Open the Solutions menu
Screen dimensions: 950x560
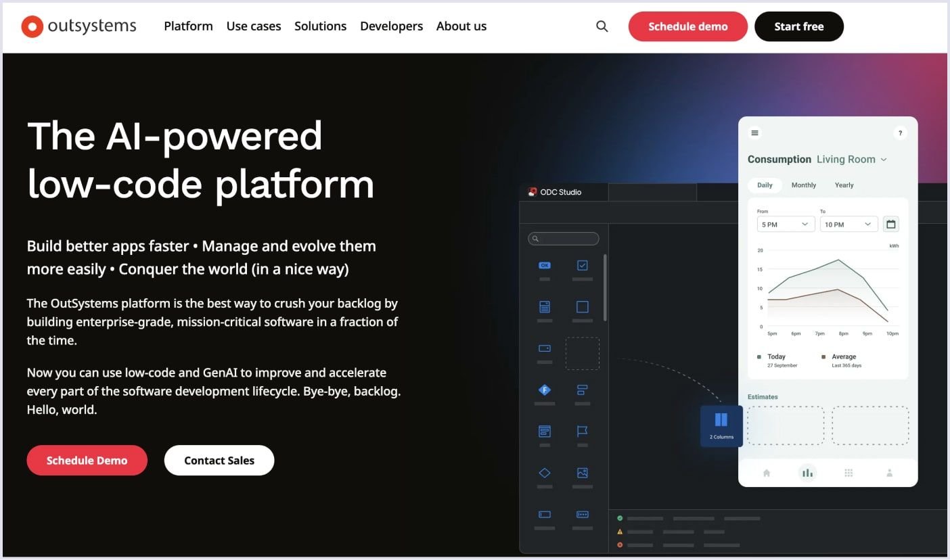point(320,26)
